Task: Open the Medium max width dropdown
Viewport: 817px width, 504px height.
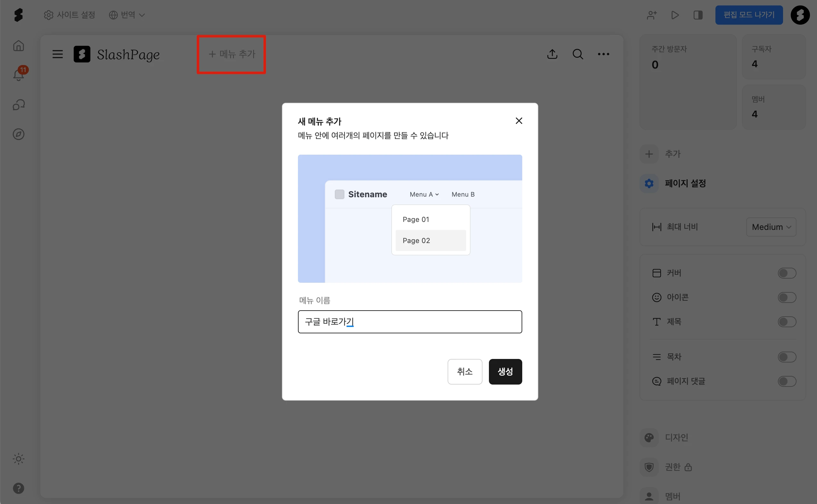Action: coord(771,227)
